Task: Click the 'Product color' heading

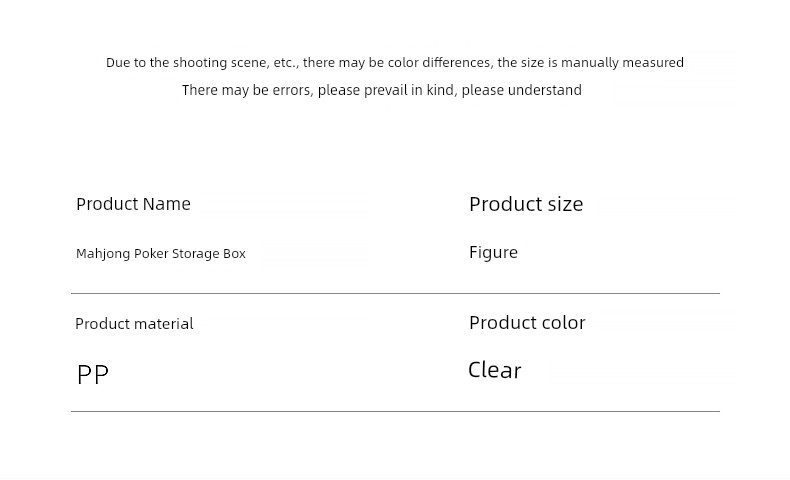Action: (527, 323)
